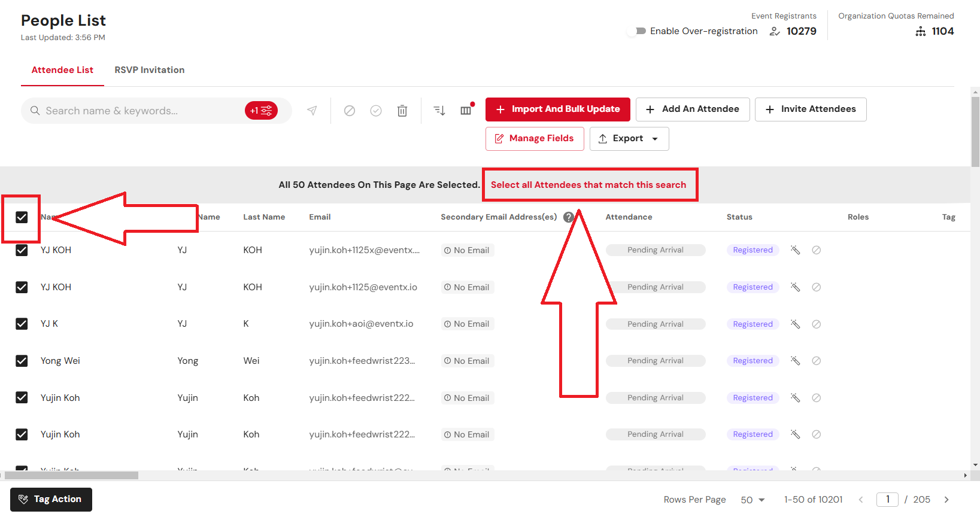Click the Search name & keywords field
Image resolution: width=980 pixels, height=514 pixels.
[x=141, y=111]
